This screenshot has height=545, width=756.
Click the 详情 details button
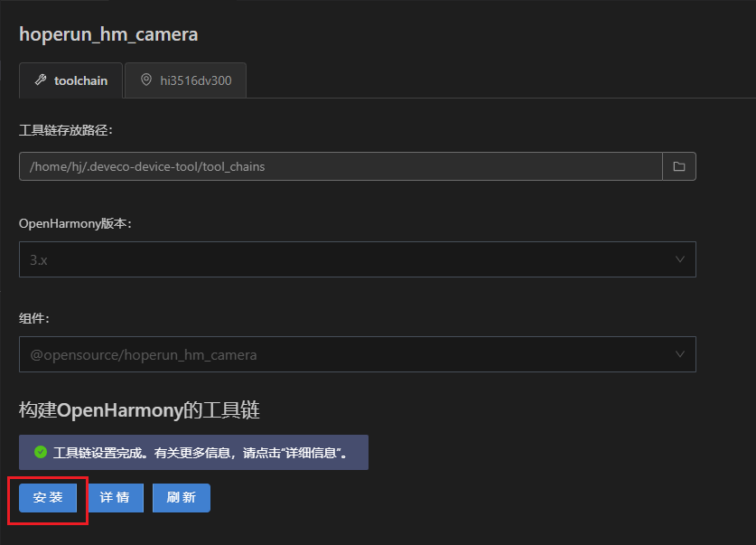[115, 498]
